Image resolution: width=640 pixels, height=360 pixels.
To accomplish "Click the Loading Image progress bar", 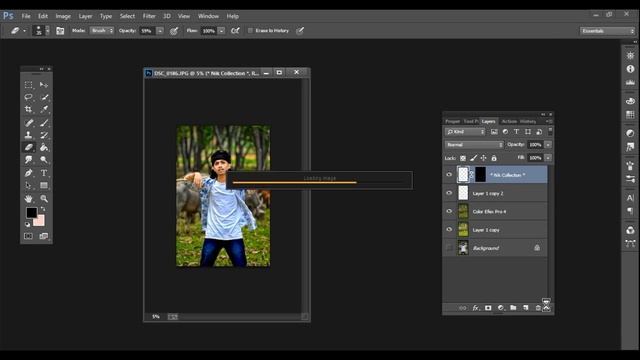I will (x=320, y=180).
